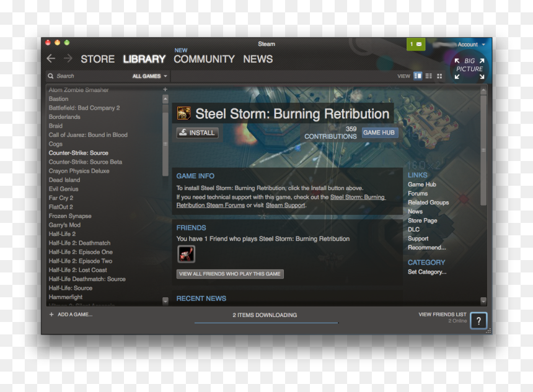Select Cogs in game list

55,144
